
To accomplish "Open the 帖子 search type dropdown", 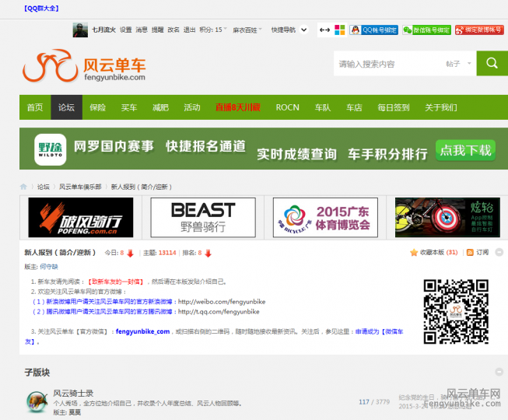I will click(x=457, y=64).
